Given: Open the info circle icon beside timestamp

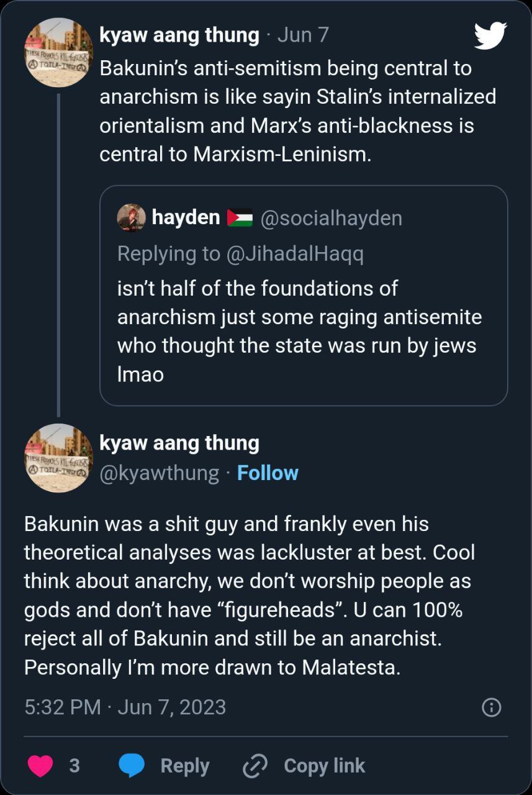Looking at the screenshot, I should coord(491,707).
